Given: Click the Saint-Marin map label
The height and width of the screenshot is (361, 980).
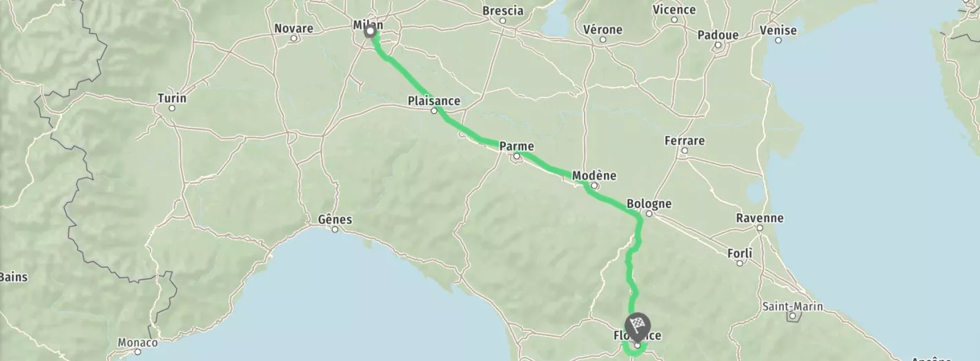Looking at the screenshot, I should [792, 306].
